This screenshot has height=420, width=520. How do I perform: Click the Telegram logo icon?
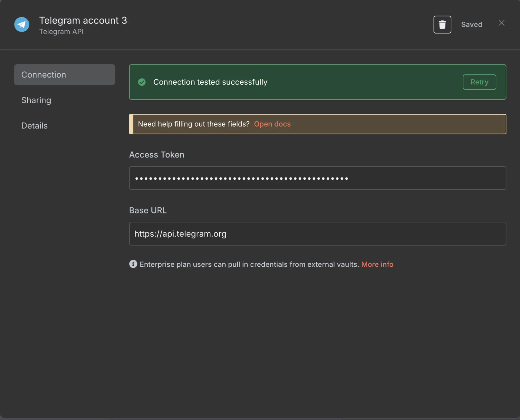22,24
